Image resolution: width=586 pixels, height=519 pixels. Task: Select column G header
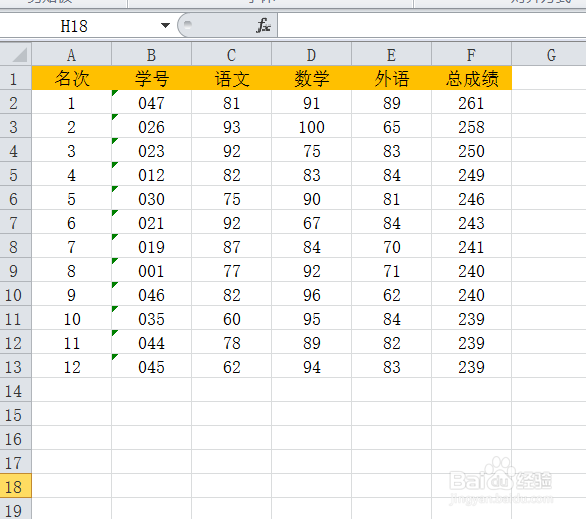point(549,55)
